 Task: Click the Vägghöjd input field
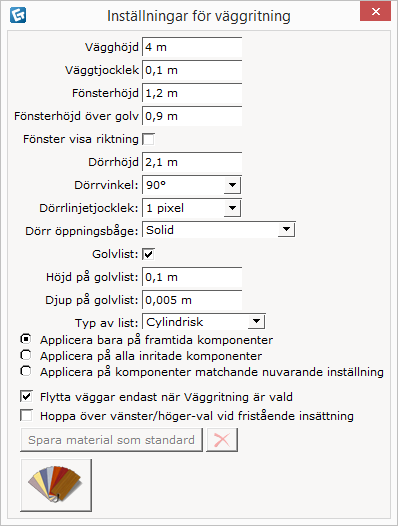192,47
